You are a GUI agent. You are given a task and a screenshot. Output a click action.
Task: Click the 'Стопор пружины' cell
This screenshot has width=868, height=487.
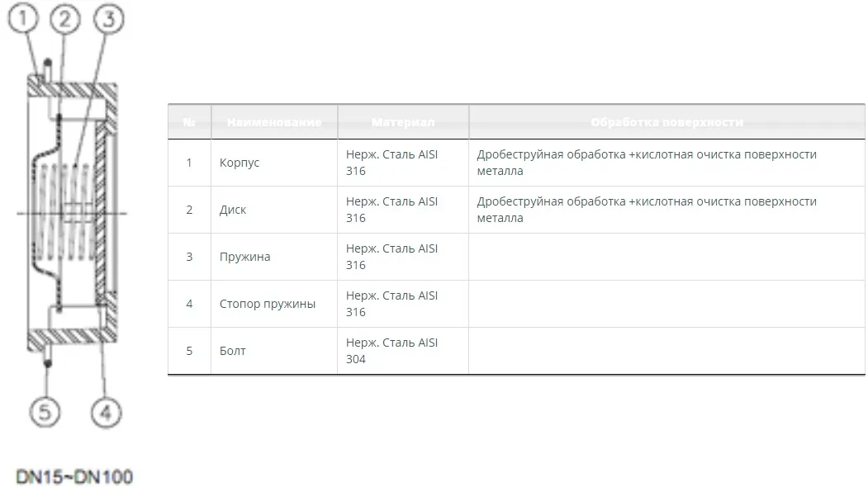tap(274, 304)
